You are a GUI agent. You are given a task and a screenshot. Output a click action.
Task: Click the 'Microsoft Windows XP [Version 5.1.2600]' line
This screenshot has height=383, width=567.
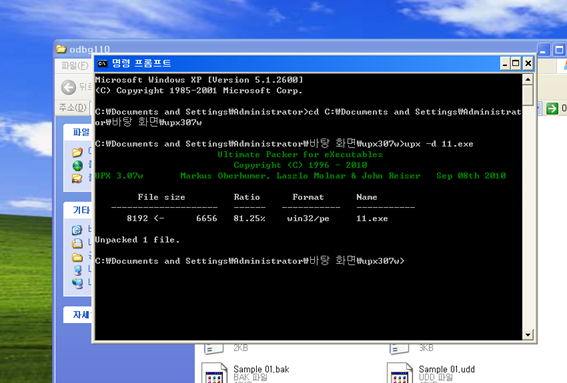tap(199, 80)
